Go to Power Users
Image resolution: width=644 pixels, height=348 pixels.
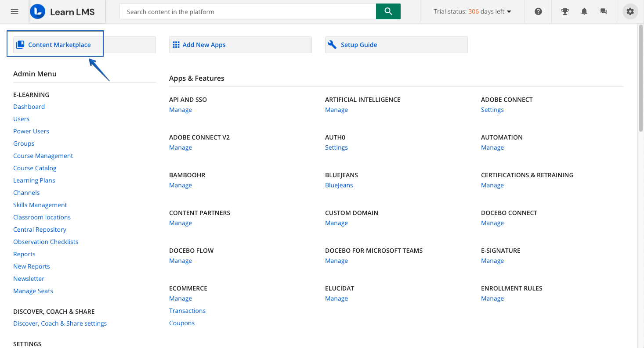(31, 131)
